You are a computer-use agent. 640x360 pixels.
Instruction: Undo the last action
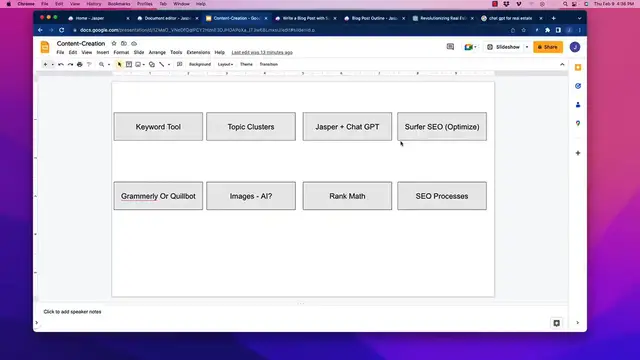61,64
